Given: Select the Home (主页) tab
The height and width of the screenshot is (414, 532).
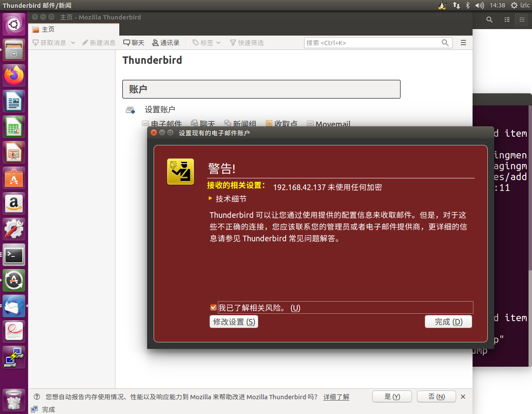Looking at the screenshot, I should [x=74, y=30].
